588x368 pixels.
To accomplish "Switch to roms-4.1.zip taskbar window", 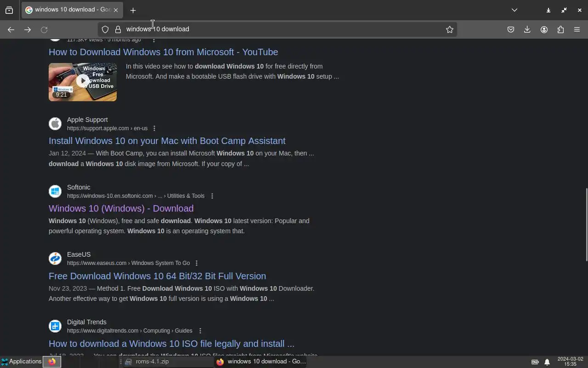I will 168,362.
